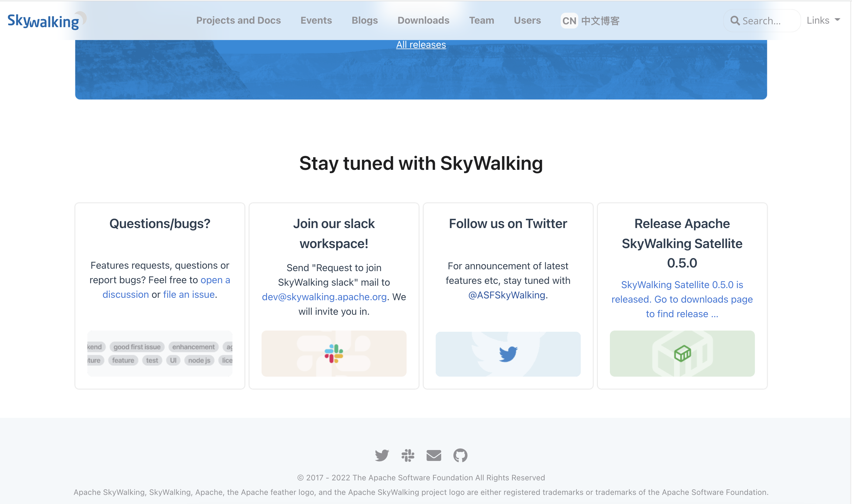The image size is (852, 504).
Task: Click the envelope mail icon in footer
Action: point(434,455)
